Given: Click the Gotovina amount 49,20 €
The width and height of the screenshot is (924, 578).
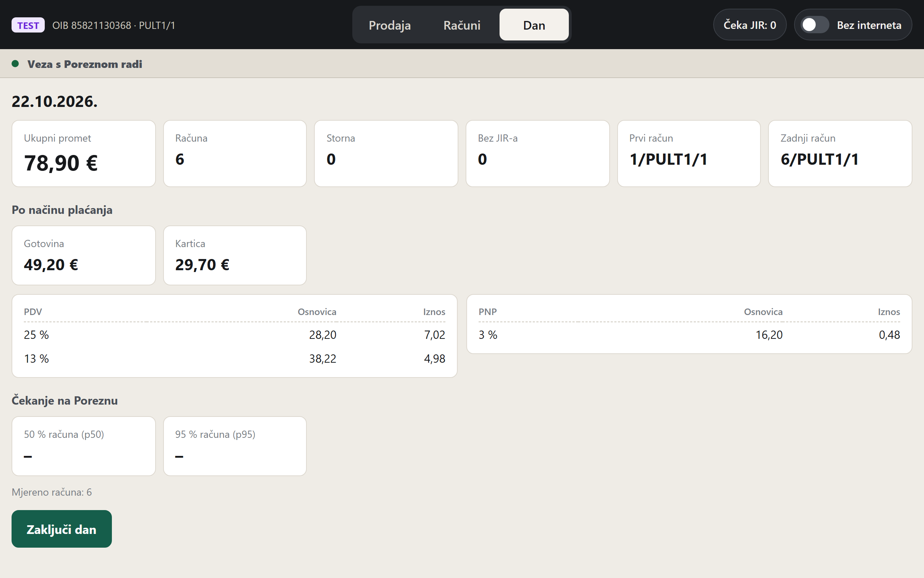Looking at the screenshot, I should pos(51,264).
